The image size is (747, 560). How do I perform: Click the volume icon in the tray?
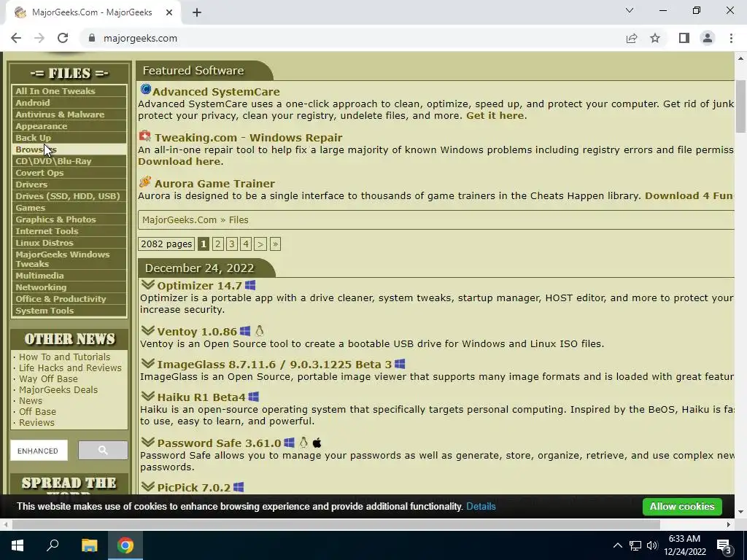pos(652,545)
